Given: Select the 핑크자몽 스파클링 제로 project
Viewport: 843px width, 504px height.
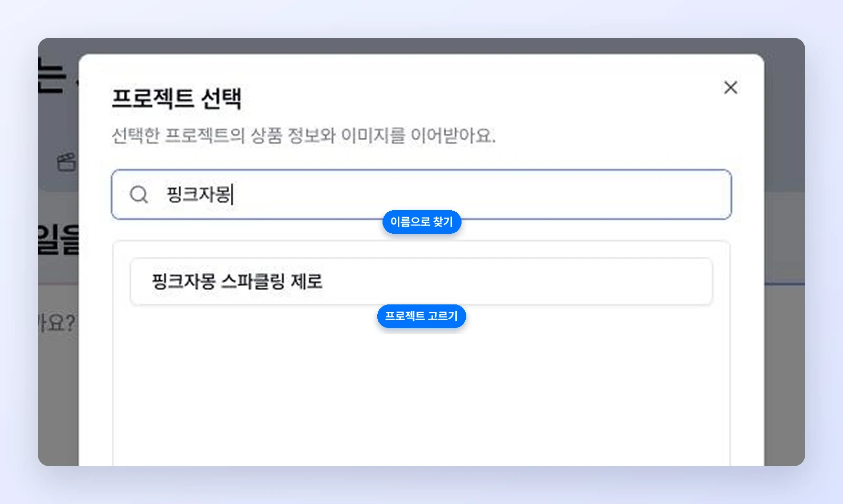Looking at the screenshot, I should point(421,281).
